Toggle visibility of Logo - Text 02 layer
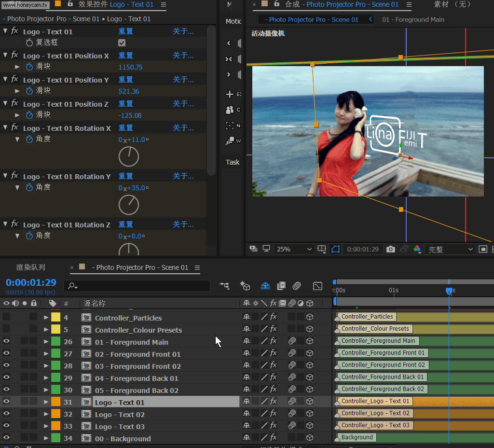This screenshot has height=448, width=494. pos(6,414)
